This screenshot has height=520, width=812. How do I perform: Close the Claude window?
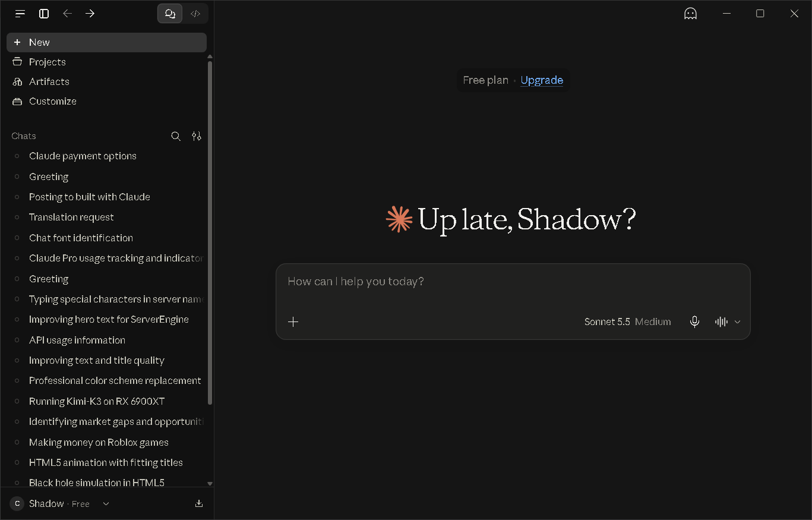[794, 14]
